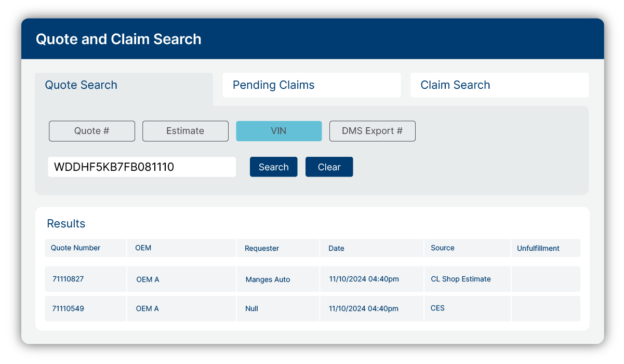Viewport: 624px width, 364px height.
Task: Select the Requester column header
Action: point(262,248)
